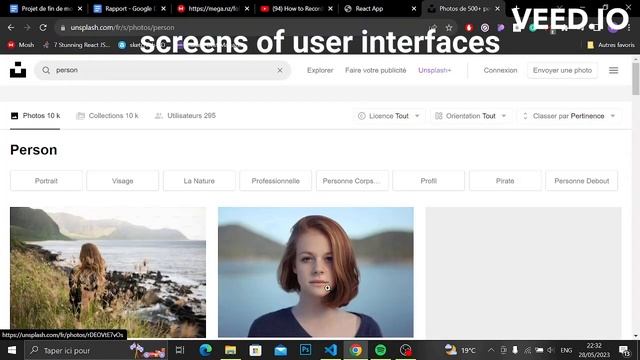Open the clock showing 22:32
The image size is (640, 360).
pos(594,350)
